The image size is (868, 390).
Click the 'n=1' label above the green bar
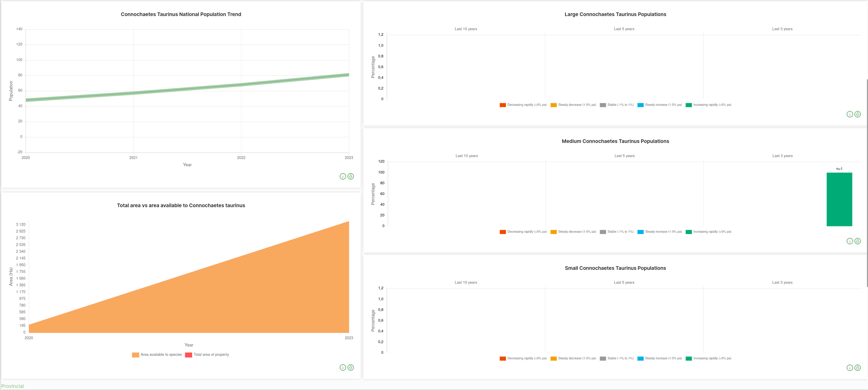pos(839,169)
